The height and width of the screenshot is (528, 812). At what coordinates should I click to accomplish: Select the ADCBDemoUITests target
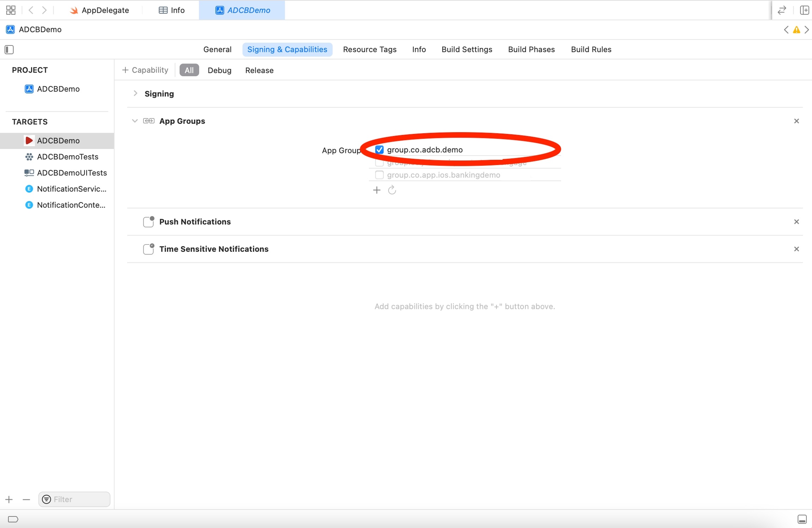(72, 173)
